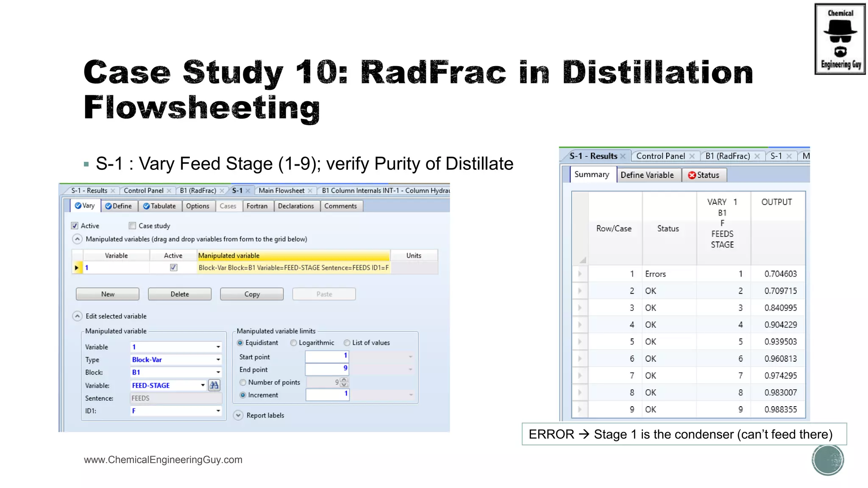Click the binoculars find-variable icon
868x488 pixels.
pyautogui.click(x=214, y=385)
